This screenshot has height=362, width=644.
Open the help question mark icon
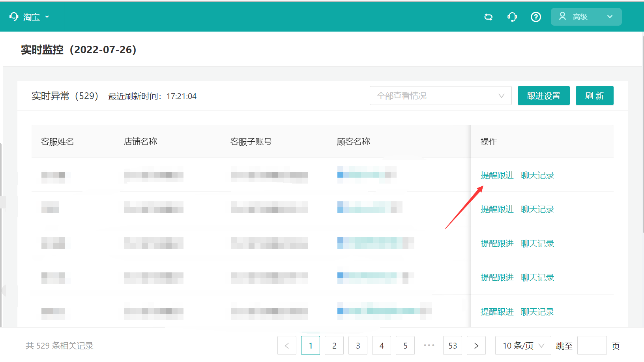[536, 17]
